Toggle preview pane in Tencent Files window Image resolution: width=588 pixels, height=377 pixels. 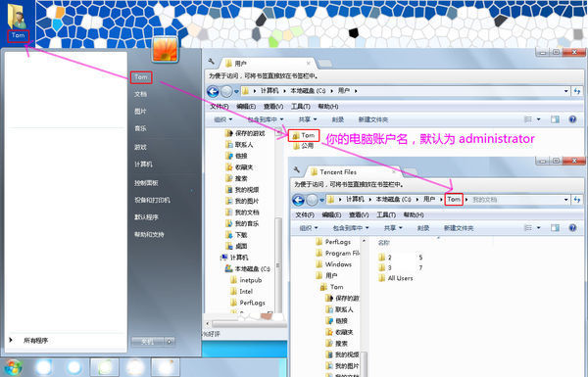[x=555, y=228]
